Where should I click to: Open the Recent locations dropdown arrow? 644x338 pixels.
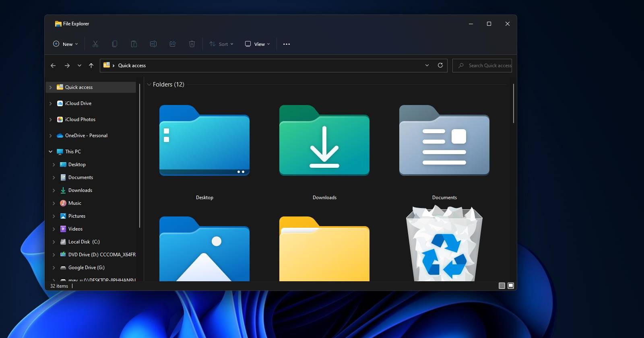(79, 65)
